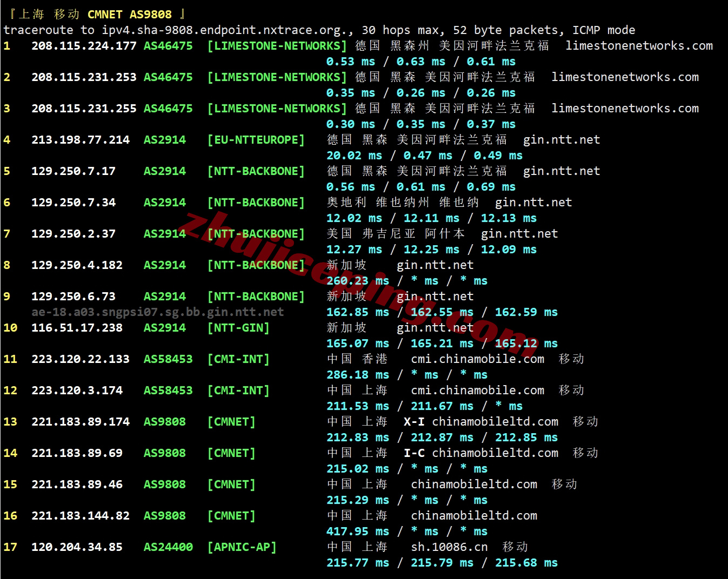Image resolution: width=728 pixels, height=579 pixels.
Task: Click AS58453 on hop 11
Action: coord(168,359)
